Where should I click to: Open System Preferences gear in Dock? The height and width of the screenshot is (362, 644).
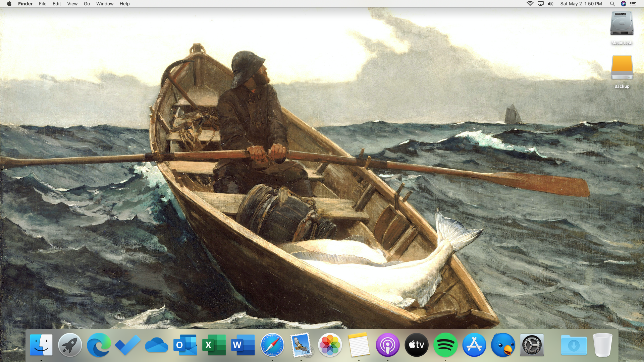(532, 345)
